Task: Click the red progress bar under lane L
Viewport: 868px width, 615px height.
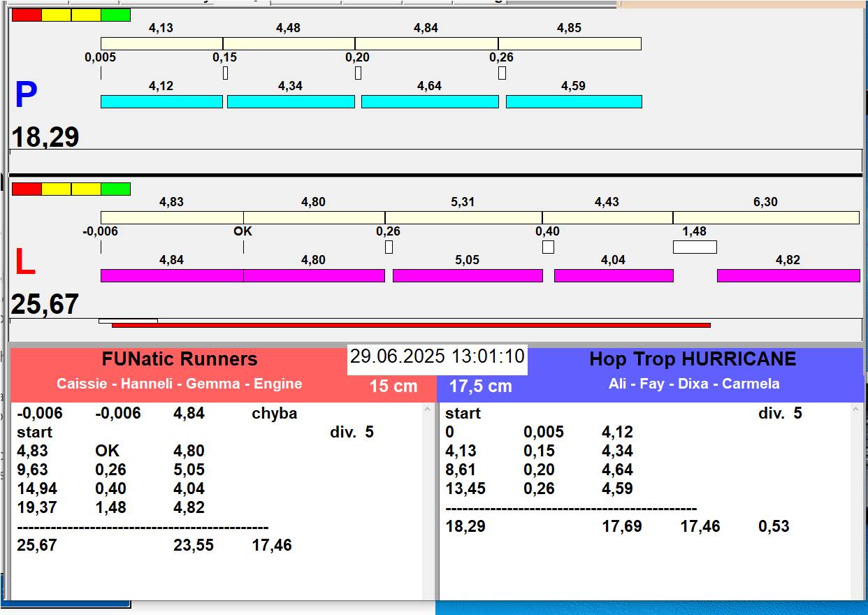Action: tap(411, 325)
